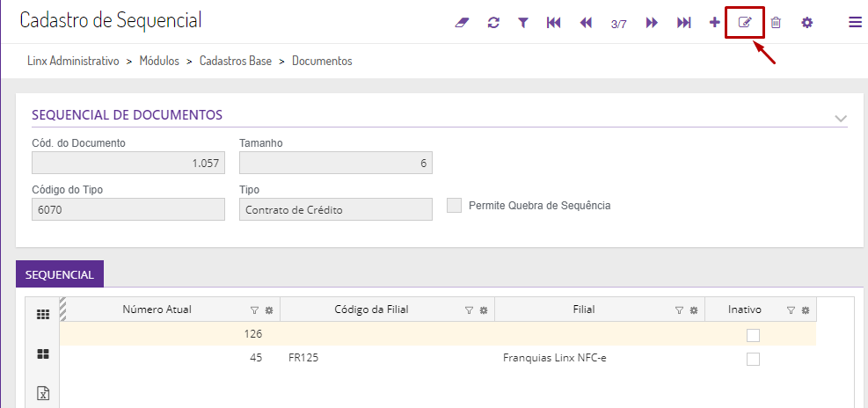Go to first record
868x408 pixels.
point(553,23)
